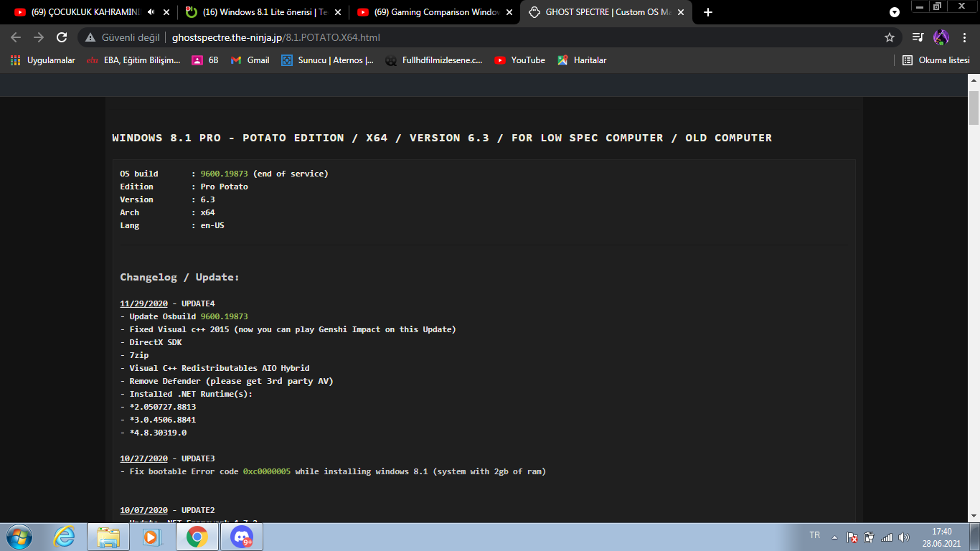The height and width of the screenshot is (551, 980).
Task: Close the Windows 8.1 Lite önerisi tab
Action: coord(338,12)
